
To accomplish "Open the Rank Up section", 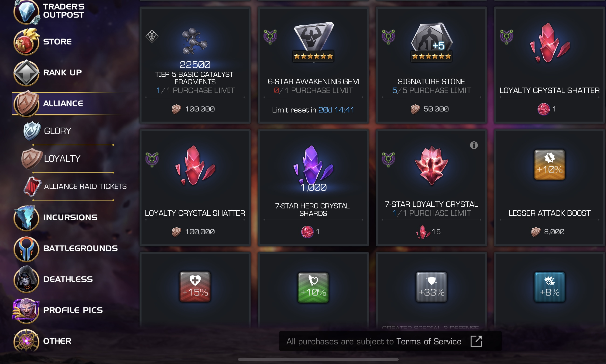I will [62, 72].
